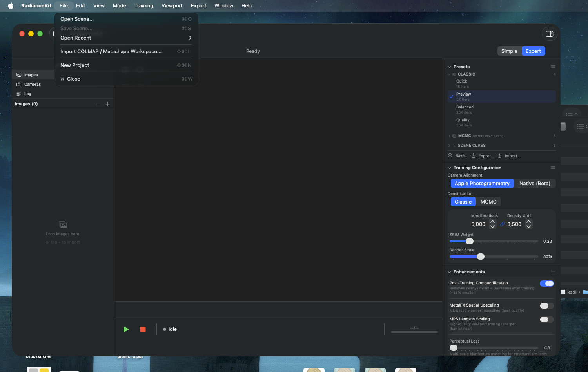The height and width of the screenshot is (372, 588).
Task: Click the Apple menu icon
Action: pyautogui.click(x=11, y=5)
